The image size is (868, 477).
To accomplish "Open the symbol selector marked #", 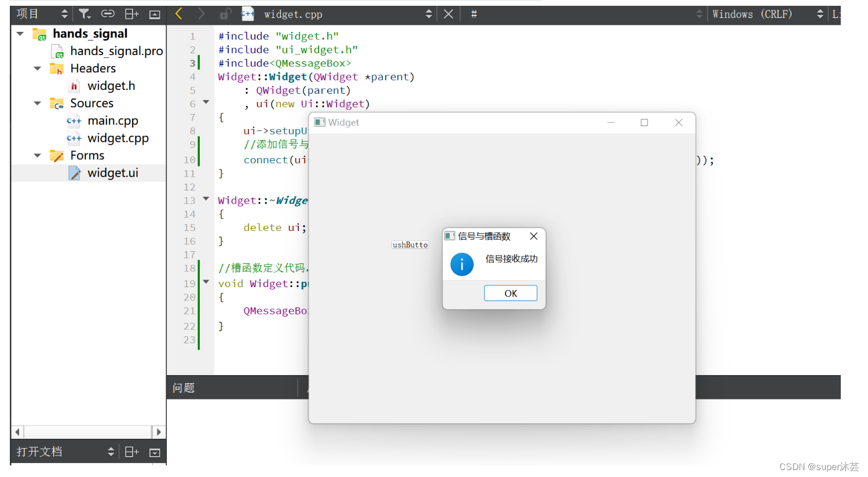I will pyautogui.click(x=587, y=14).
